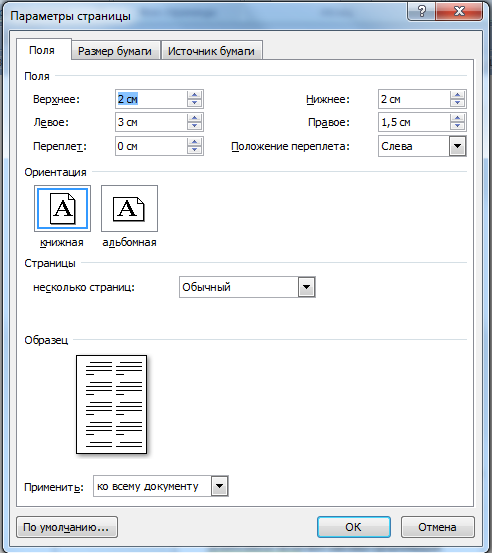The image size is (492, 553).
Task: Decrease the Правое margin with down arrow
Action: tap(457, 126)
